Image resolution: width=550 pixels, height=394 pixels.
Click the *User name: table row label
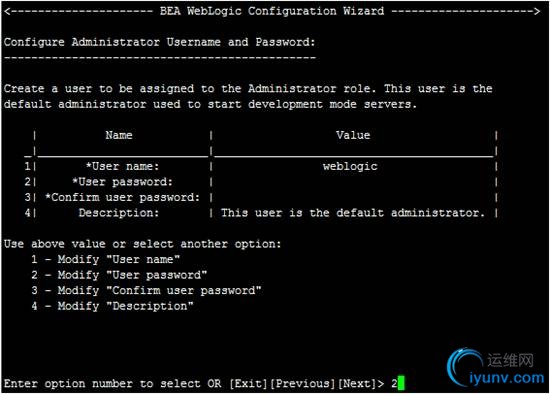point(122,166)
